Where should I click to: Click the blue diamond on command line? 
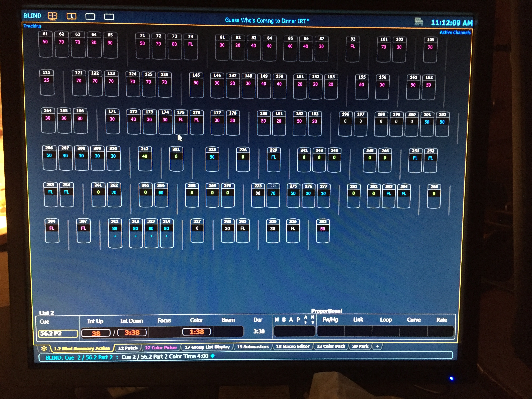212,356
